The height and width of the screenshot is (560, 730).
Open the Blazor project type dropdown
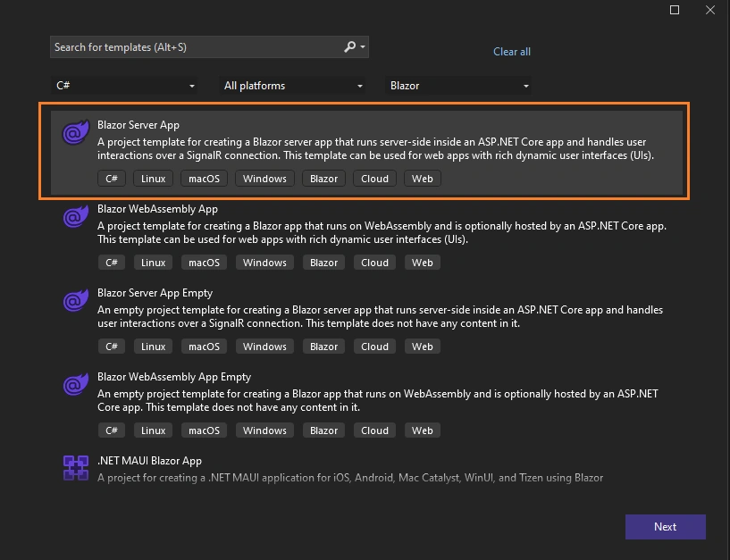[x=458, y=86]
